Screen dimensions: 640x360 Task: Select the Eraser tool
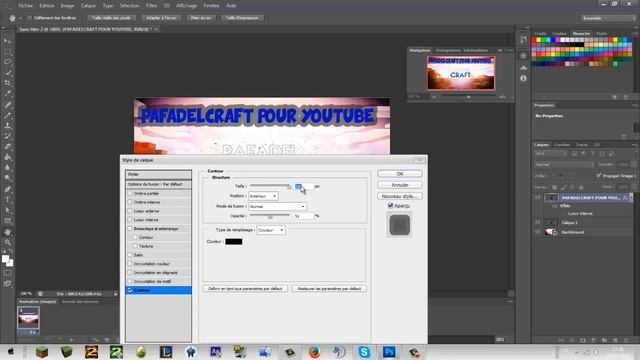pos(7,147)
